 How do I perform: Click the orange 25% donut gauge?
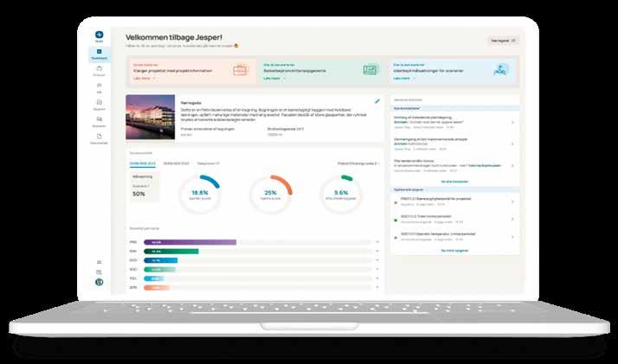point(270,195)
